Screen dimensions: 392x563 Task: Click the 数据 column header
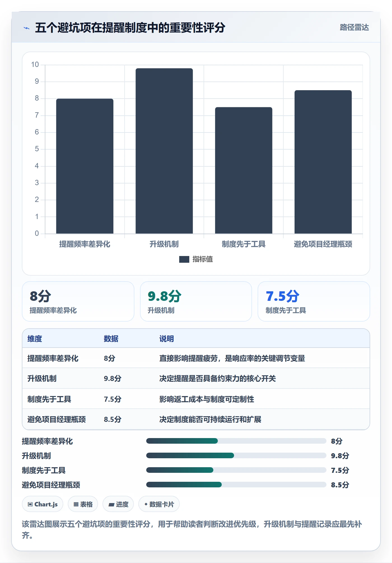(111, 339)
